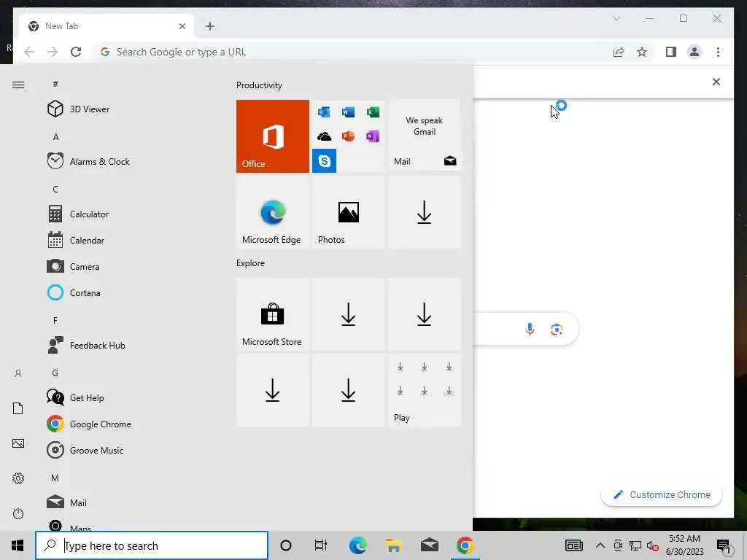Click the Productivity group heading

tap(259, 85)
